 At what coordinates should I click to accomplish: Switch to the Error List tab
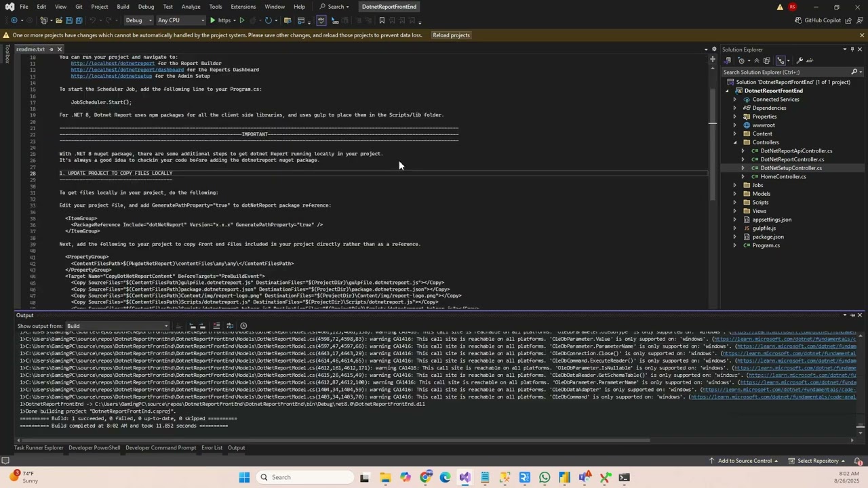click(x=212, y=448)
